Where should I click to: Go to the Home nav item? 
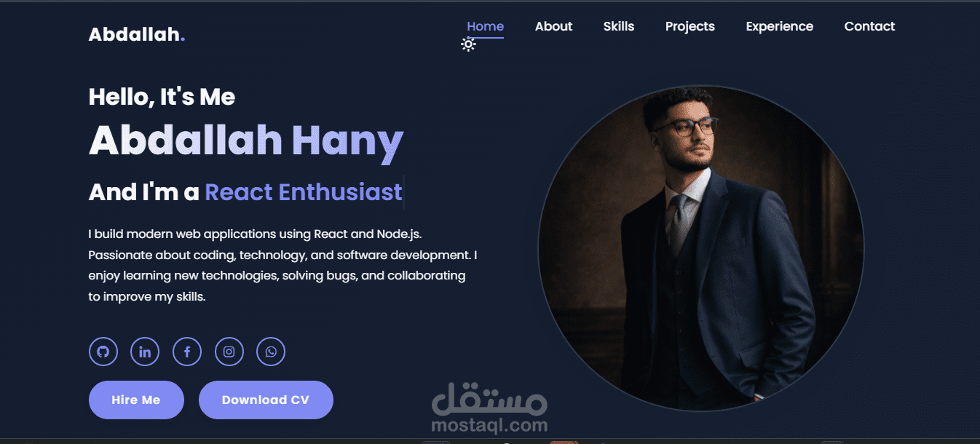pyautogui.click(x=485, y=26)
